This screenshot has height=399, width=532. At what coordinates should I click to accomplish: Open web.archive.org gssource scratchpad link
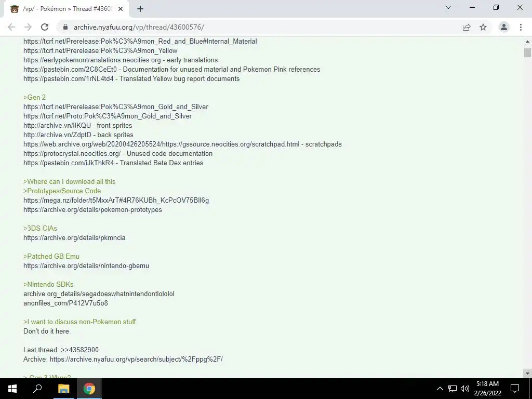coord(162,144)
